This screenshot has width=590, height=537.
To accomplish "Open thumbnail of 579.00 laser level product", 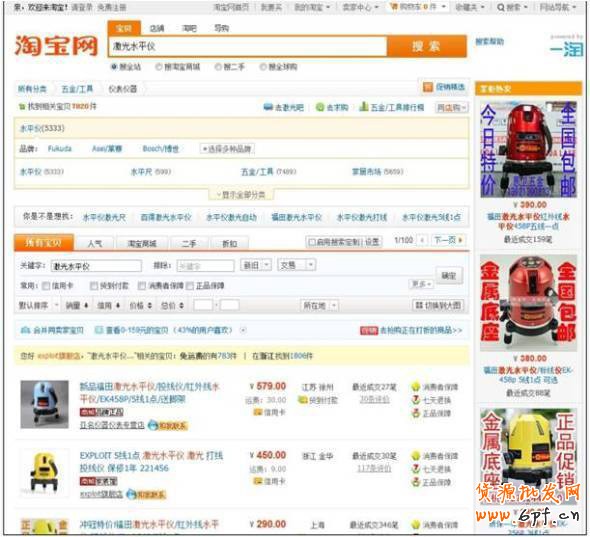I will 44,405.
